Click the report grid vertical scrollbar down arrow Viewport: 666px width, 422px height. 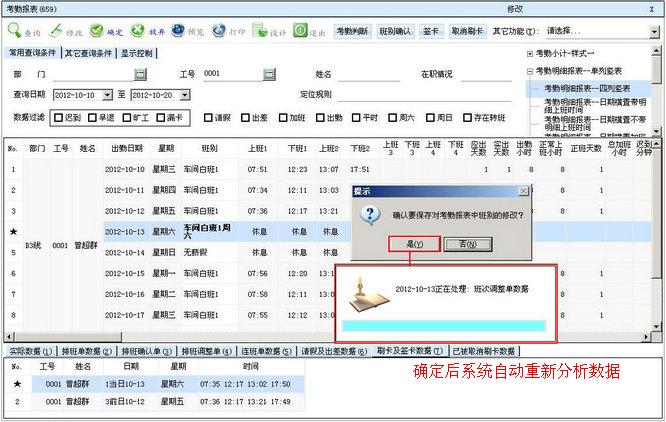coord(656,327)
